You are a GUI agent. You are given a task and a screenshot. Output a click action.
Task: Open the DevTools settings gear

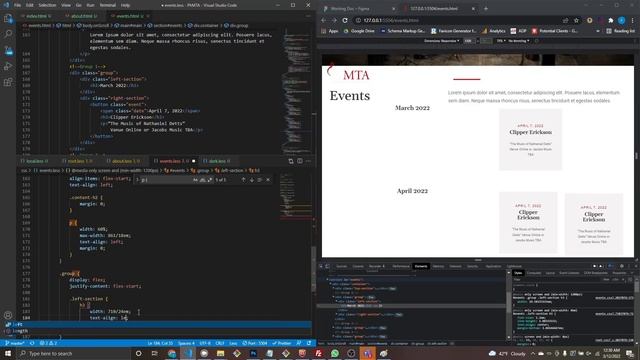[622, 266]
